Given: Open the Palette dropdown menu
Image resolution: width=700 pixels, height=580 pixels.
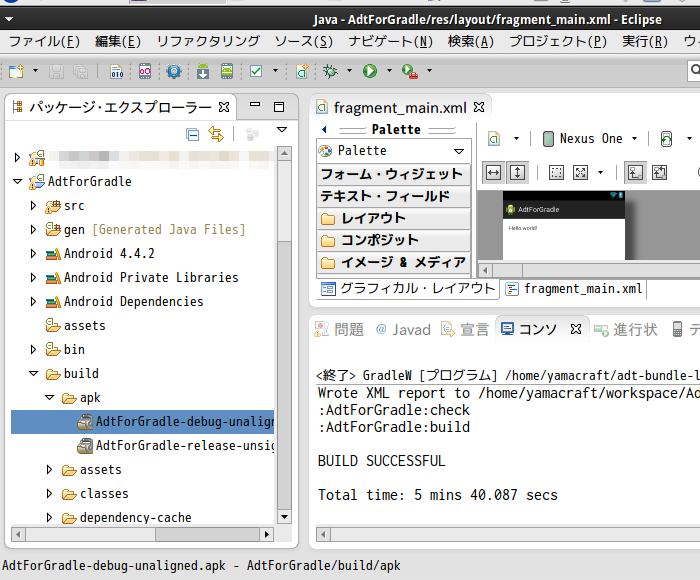Looking at the screenshot, I should coord(458,151).
